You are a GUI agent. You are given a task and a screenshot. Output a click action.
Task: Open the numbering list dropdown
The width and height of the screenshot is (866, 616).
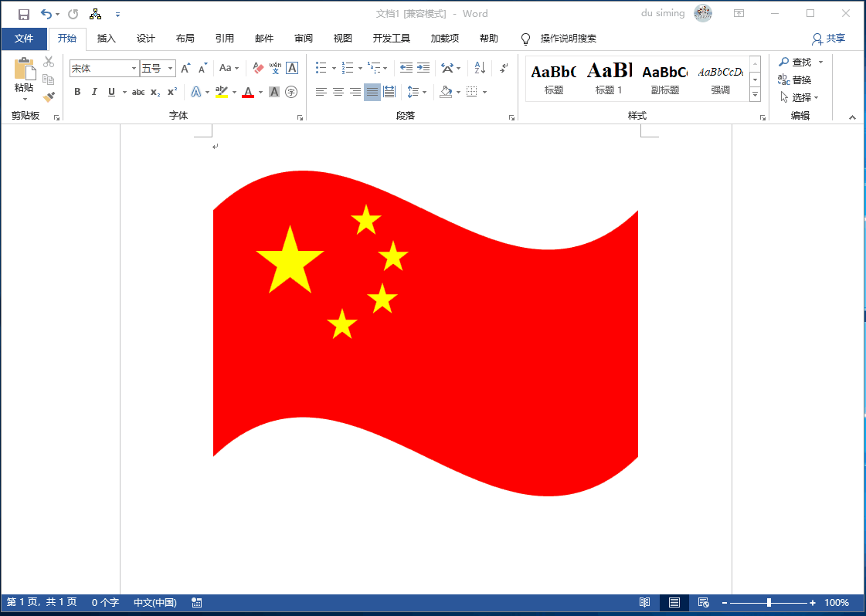[x=360, y=69]
